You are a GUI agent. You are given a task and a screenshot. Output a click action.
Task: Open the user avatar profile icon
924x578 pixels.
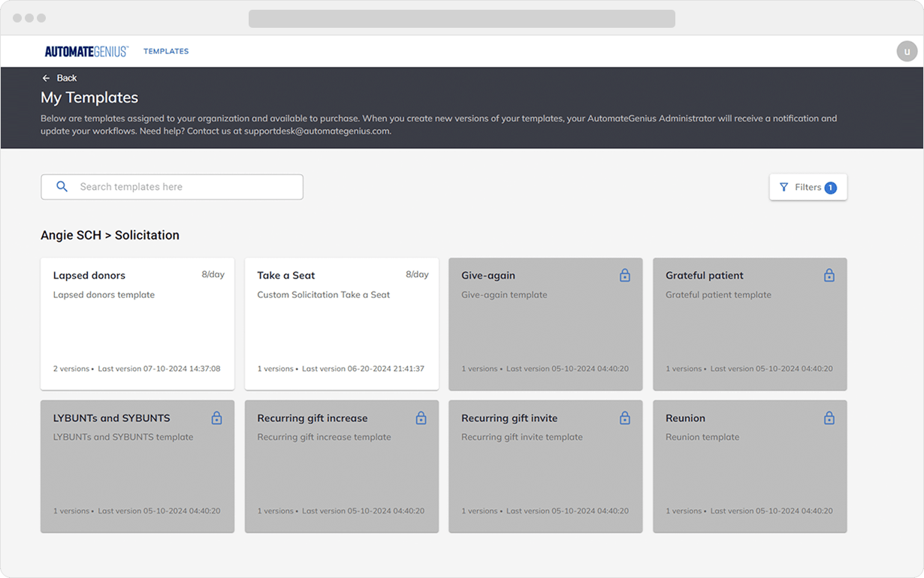click(907, 51)
